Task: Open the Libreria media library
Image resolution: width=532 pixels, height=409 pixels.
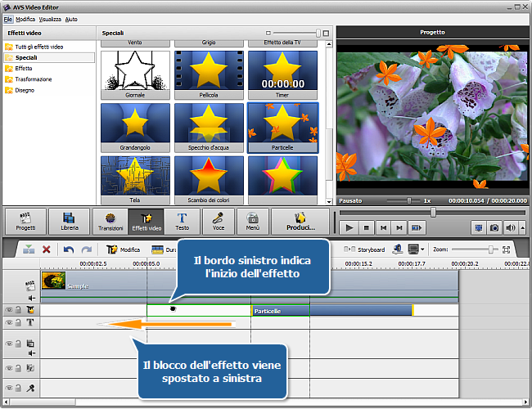Action: tap(69, 222)
